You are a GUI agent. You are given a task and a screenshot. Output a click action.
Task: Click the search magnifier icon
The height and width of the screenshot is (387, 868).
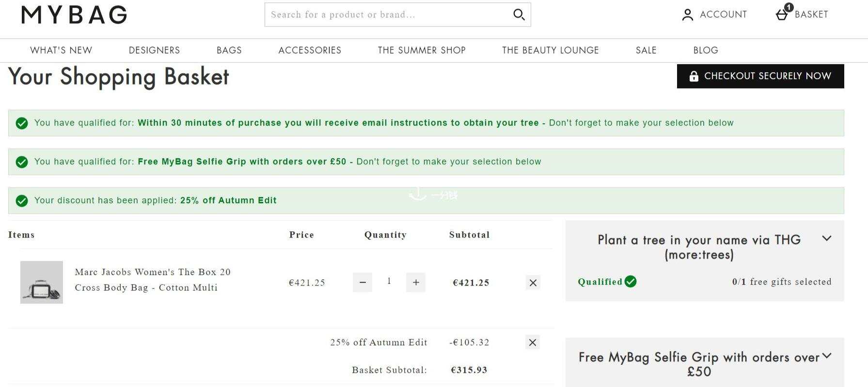point(519,15)
